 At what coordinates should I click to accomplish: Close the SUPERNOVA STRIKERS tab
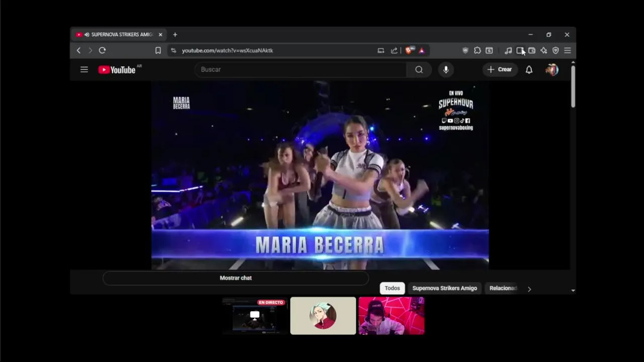click(160, 35)
